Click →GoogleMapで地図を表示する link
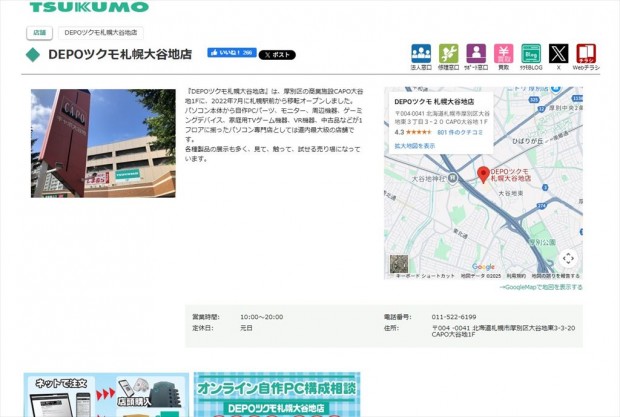620x417 pixels. [541, 287]
